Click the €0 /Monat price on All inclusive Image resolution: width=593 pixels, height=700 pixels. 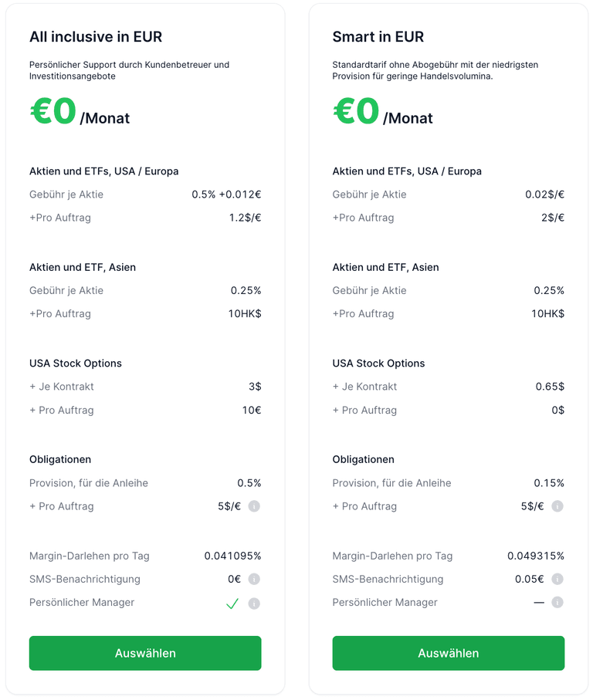pyautogui.click(x=80, y=113)
